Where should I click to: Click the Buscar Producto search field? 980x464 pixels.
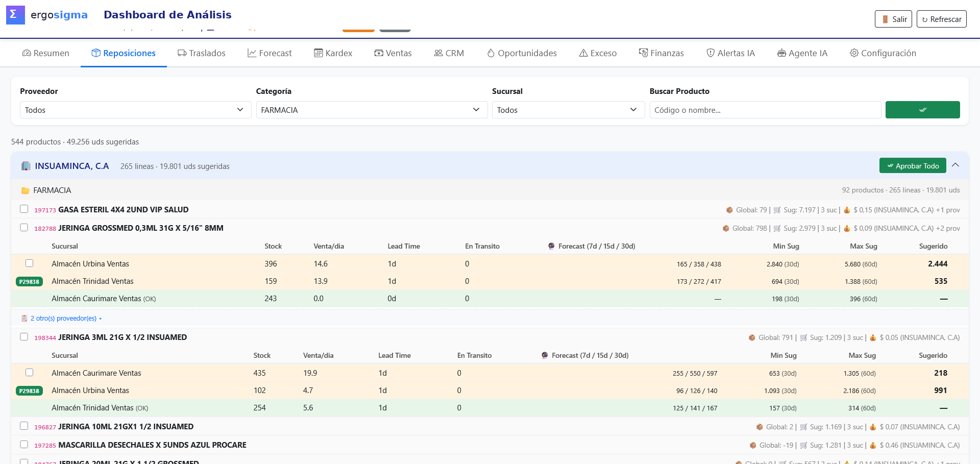[x=765, y=110]
